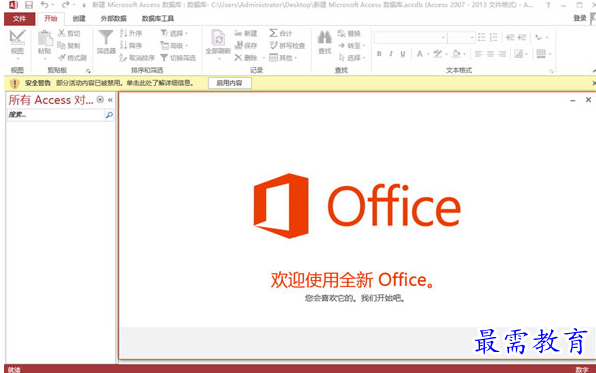Click 合计 (Totals) sigma icon
596x373 pixels.
[273, 33]
